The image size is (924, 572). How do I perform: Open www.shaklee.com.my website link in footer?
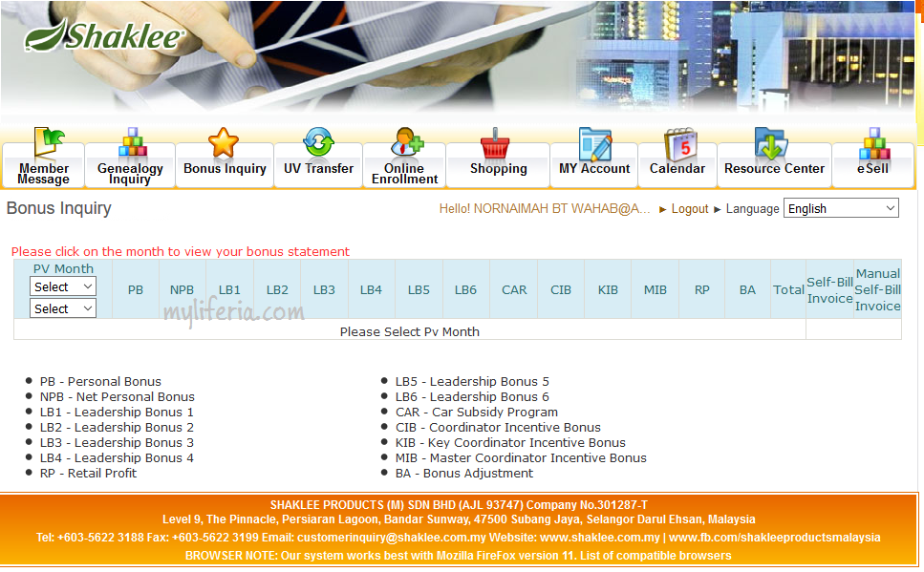point(599,538)
